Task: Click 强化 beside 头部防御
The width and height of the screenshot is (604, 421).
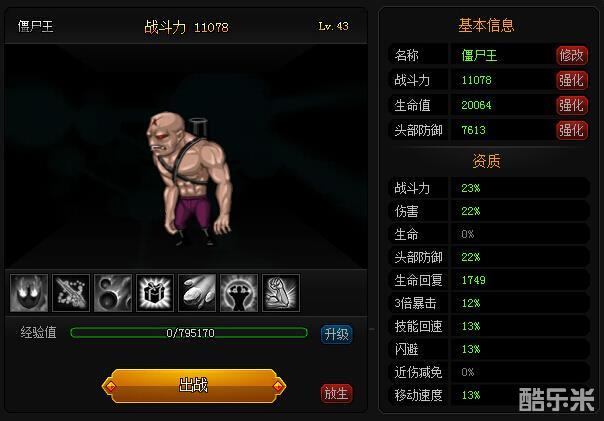Action: (572, 130)
